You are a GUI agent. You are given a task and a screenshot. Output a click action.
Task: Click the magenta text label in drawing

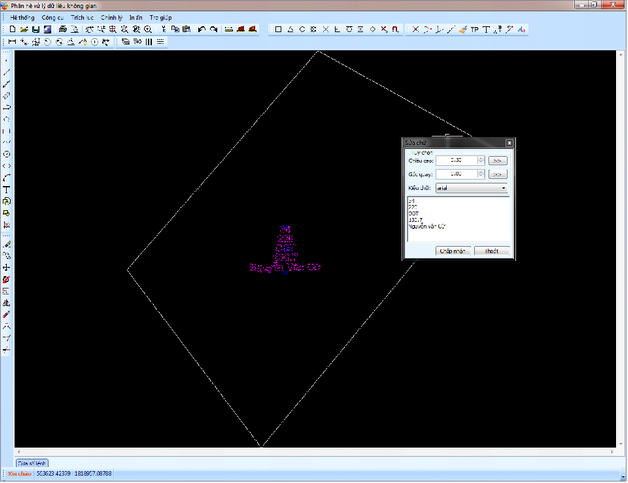(285, 249)
